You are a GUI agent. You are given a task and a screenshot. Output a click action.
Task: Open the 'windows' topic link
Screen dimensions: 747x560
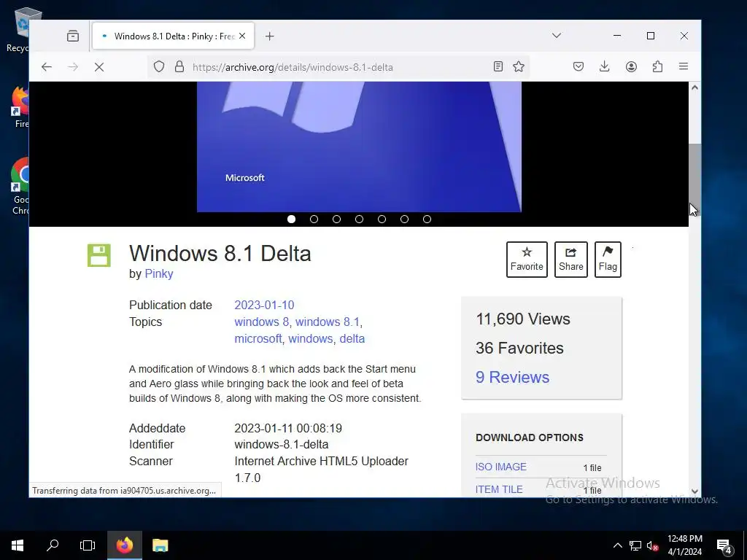click(x=310, y=338)
